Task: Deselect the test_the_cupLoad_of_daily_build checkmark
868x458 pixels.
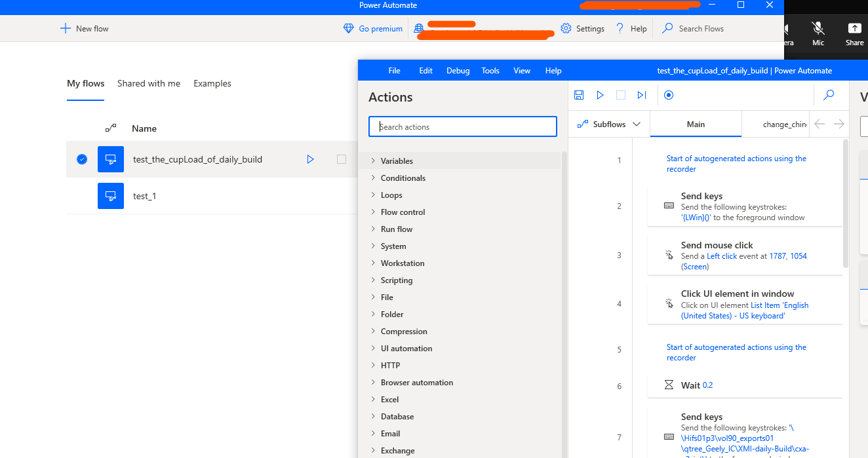Action: (x=82, y=159)
